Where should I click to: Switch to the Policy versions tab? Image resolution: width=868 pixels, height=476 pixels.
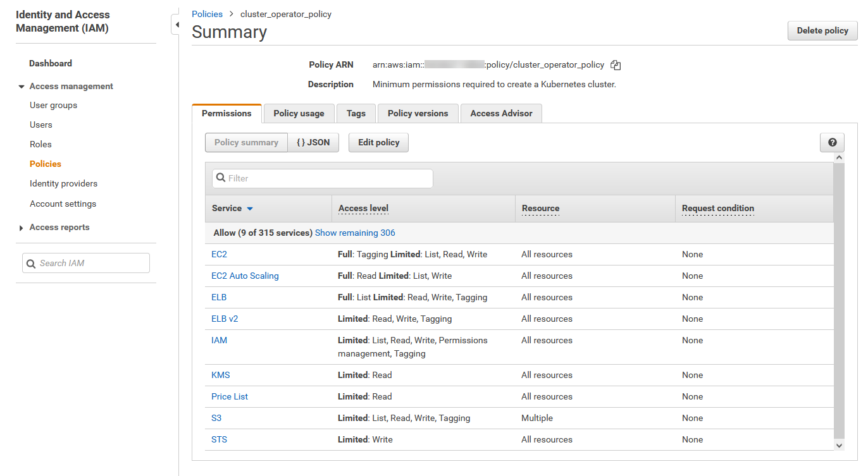pyautogui.click(x=418, y=114)
